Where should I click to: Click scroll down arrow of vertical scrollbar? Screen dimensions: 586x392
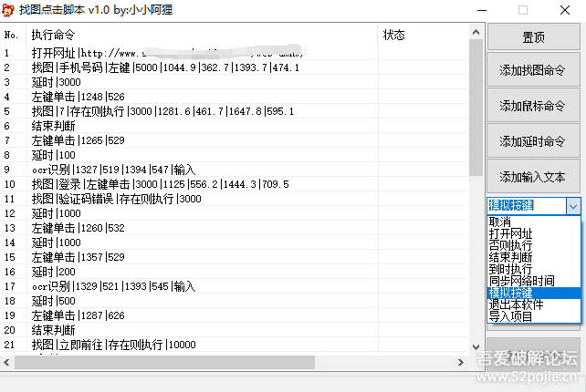(x=476, y=346)
